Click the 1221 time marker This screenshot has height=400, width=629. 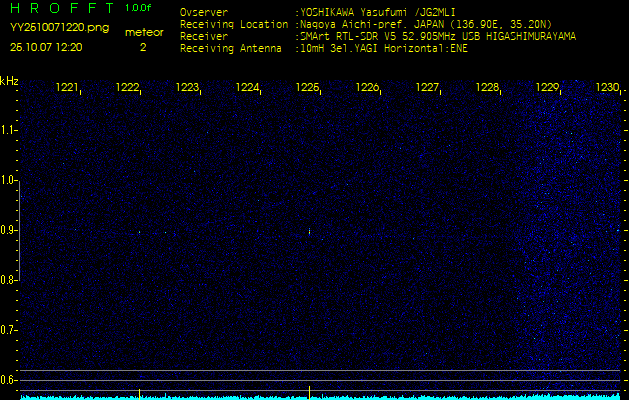[67, 88]
